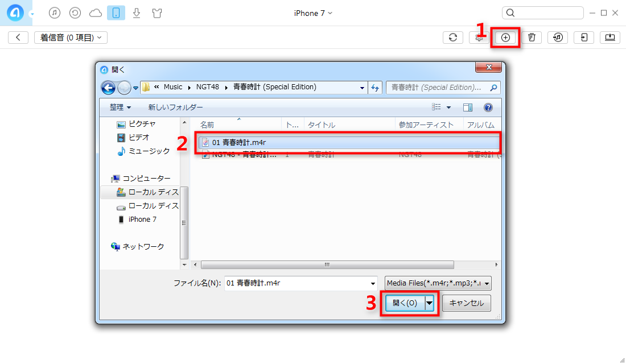This screenshot has width=626, height=364.
Task: Click the search magnifier in AnyTrans
Action: point(510,13)
